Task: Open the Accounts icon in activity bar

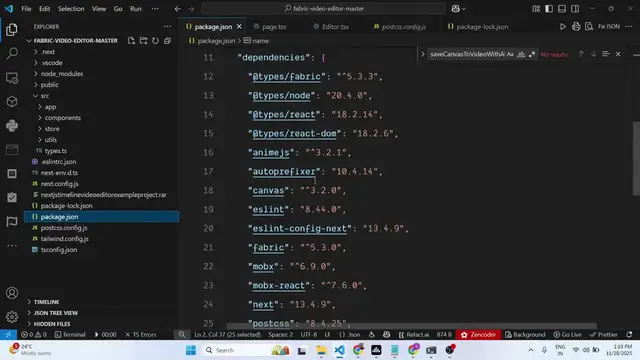Action: click(x=12, y=293)
